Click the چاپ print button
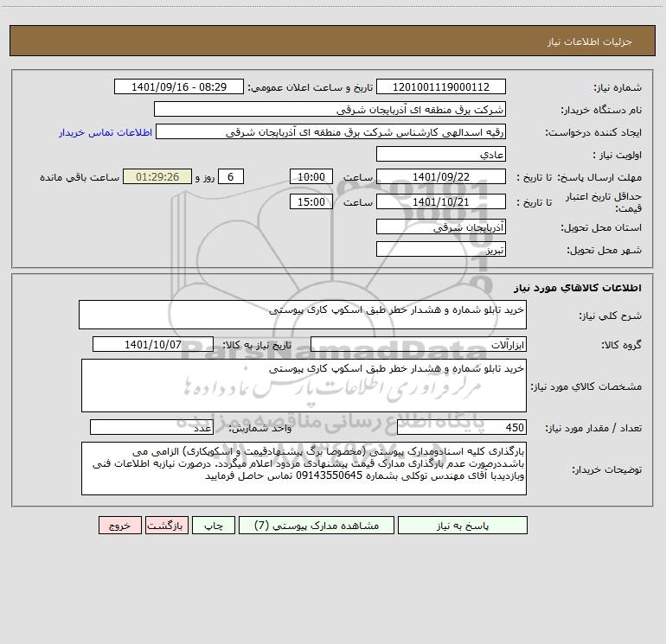Viewport: 666px width, 644px height. (214, 526)
